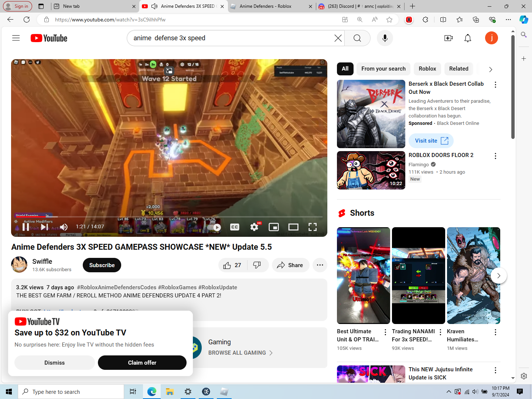The width and height of the screenshot is (532, 399).
Task: Enter full screen video mode
Action: click(313, 227)
